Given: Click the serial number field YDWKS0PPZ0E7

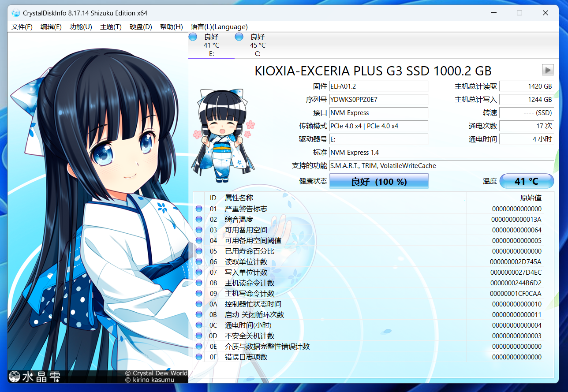Looking at the screenshot, I should point(379,100).
